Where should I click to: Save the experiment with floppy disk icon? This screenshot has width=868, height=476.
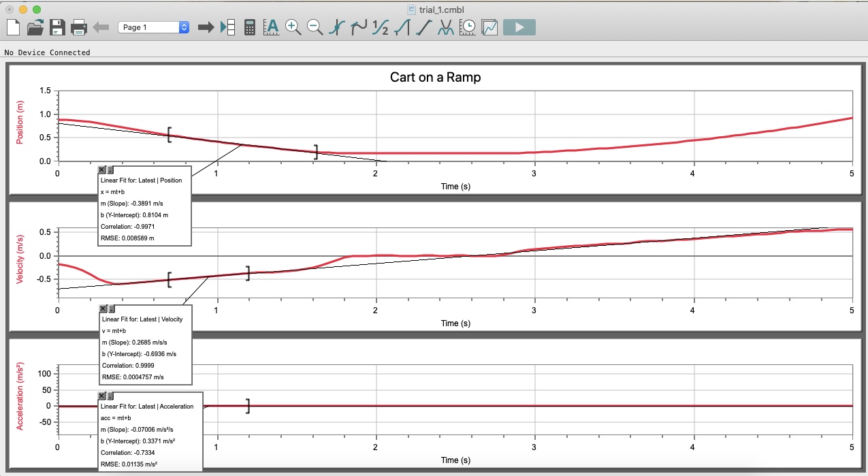(x=57, y=27)
